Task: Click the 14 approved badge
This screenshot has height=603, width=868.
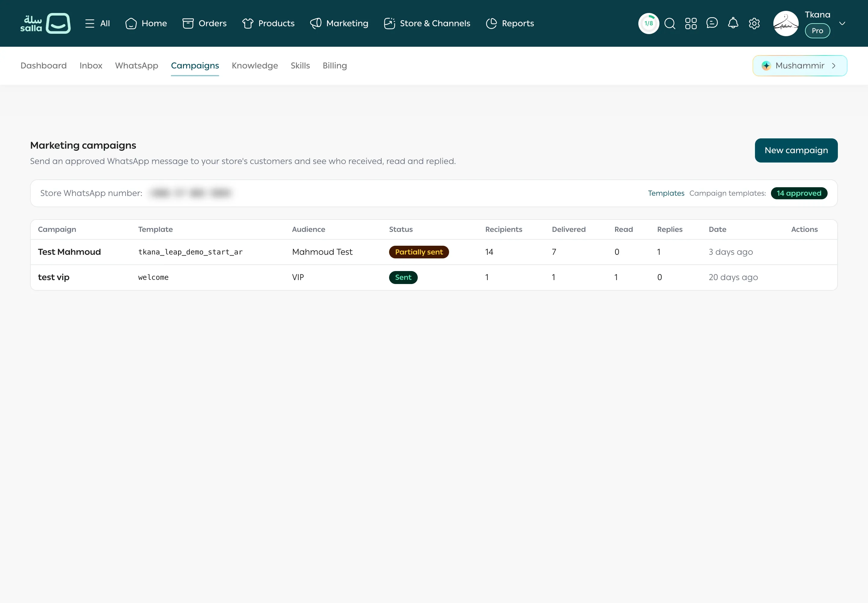Action: coord(799,193)
